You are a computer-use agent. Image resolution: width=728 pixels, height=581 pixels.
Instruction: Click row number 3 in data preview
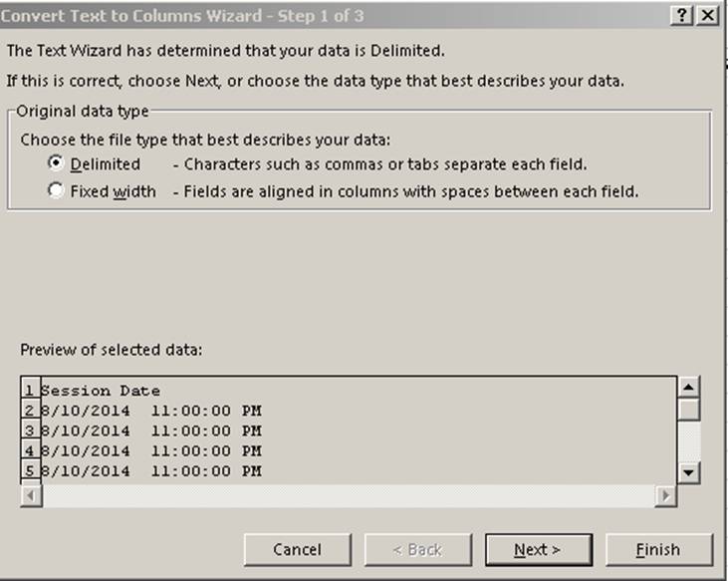coord(30,431)
